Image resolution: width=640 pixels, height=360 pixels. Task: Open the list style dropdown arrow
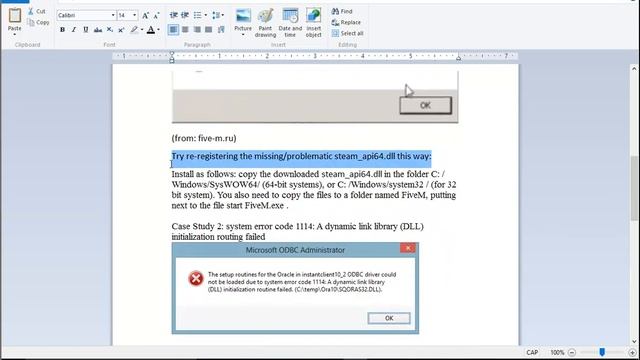205,15
